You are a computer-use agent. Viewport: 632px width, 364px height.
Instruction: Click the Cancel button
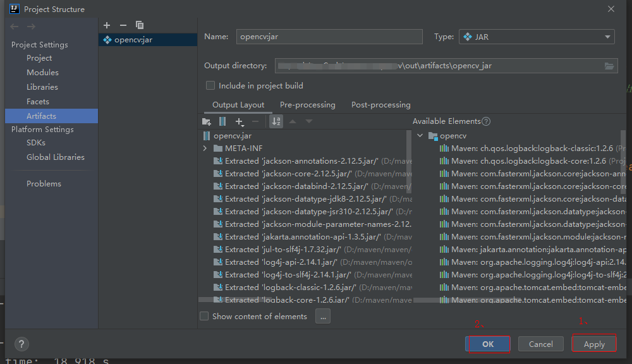[x=540, y=344]
